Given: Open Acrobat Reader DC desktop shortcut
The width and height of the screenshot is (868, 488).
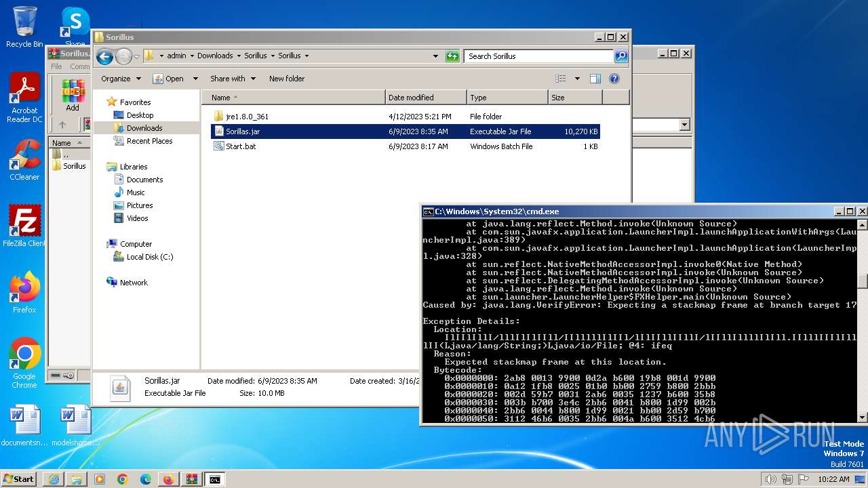Looking at the screenshot, I should pos(24,98).
